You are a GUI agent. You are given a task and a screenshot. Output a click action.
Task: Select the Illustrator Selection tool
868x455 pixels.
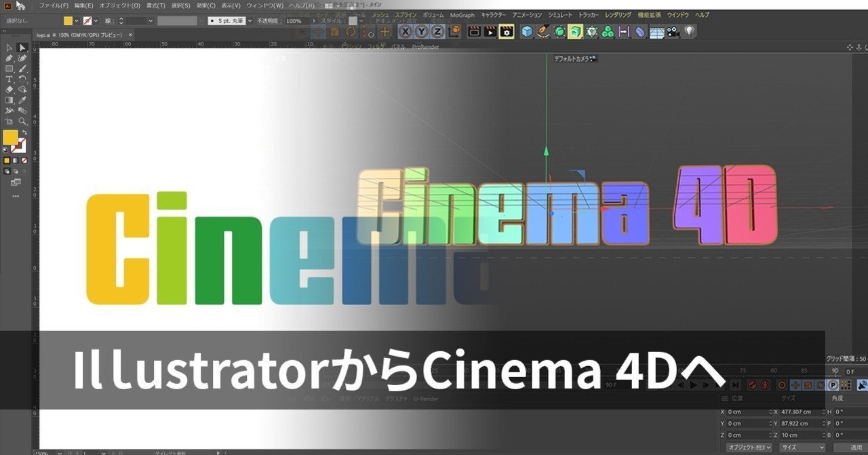[9, 47]
